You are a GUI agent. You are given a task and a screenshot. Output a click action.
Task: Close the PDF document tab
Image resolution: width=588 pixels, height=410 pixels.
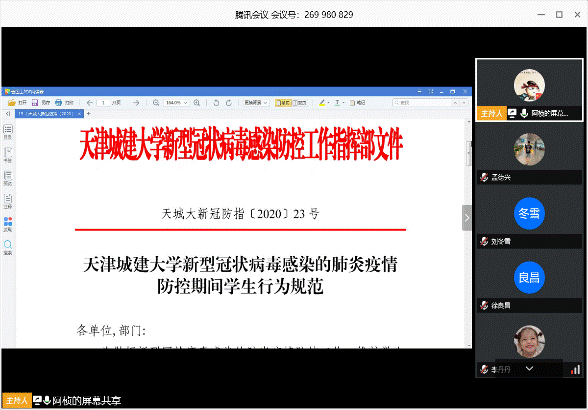click(x=79, y=113)
